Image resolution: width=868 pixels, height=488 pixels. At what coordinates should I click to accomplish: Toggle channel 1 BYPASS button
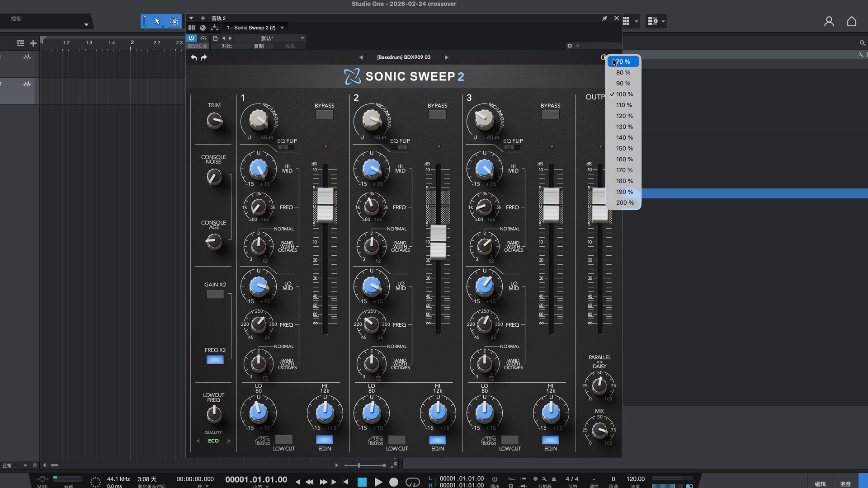[x=324, y=115]
